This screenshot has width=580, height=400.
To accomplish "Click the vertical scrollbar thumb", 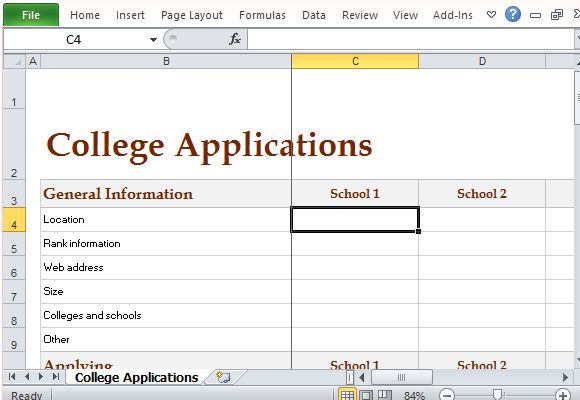I will tap(577, 98).
